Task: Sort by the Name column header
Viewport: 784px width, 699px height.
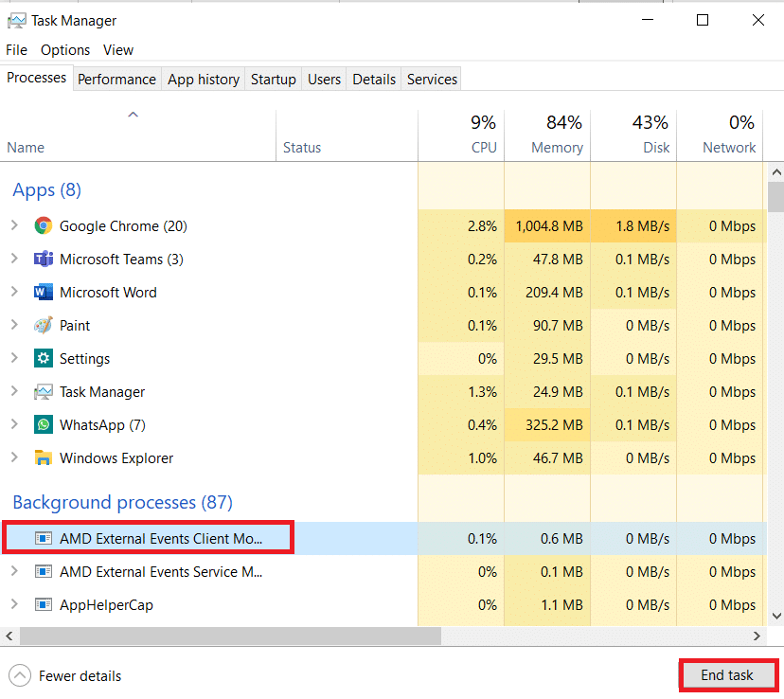Action: 138,136
